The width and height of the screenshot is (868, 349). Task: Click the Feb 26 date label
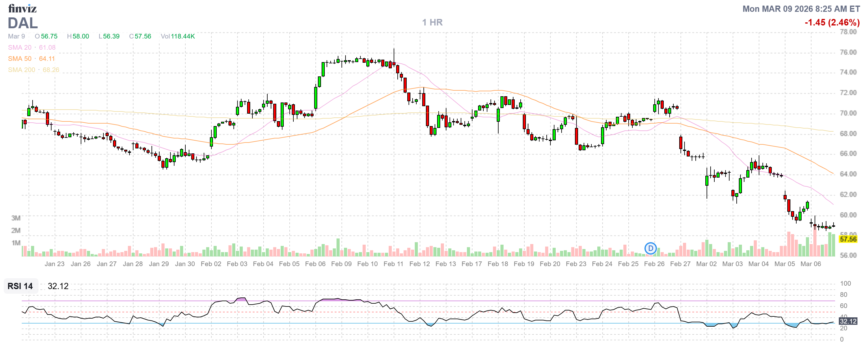(654, 264)
